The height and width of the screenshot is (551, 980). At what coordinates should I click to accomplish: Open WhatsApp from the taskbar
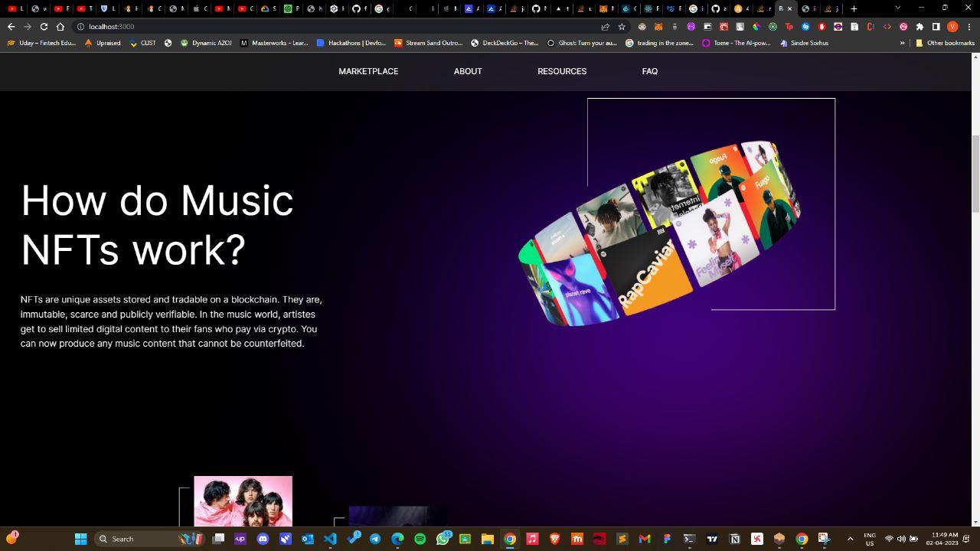[443, 539]
